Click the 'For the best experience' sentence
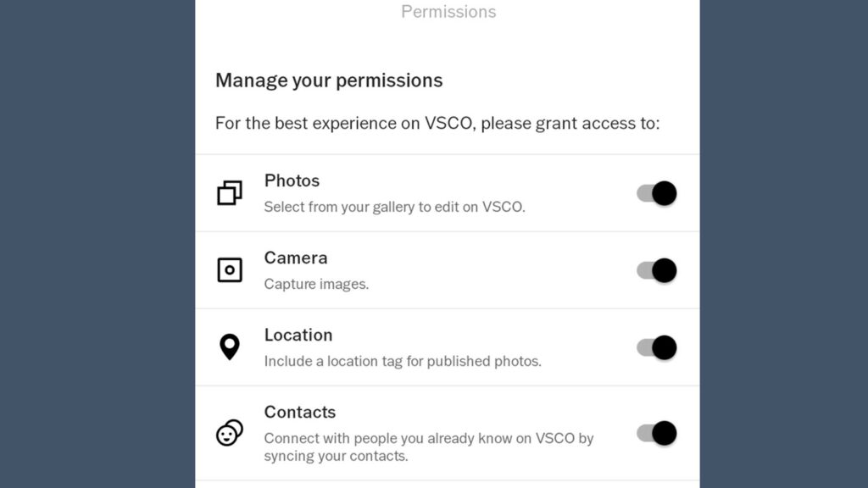Image resolution: width=868 pixels, height=488 pixels. (x=437, y=124)
